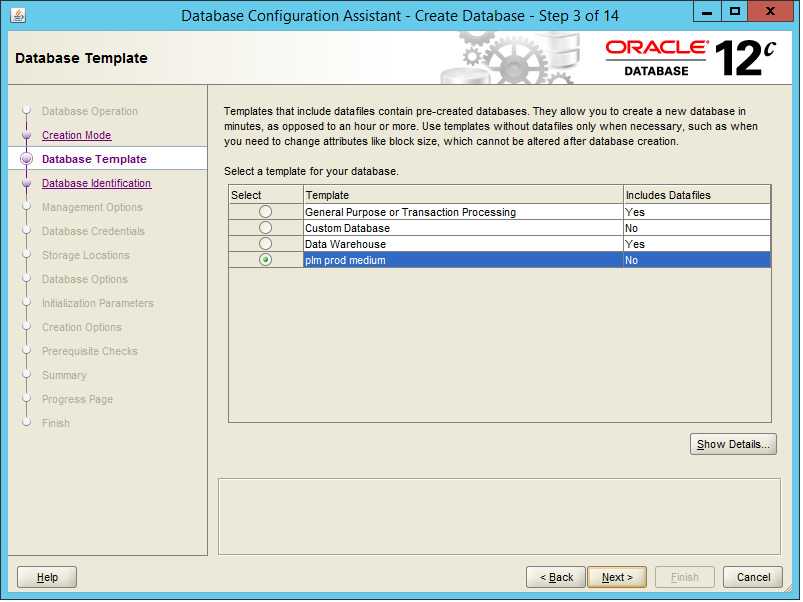
Task: Click the 'plm prod medium' template name
Action: [345, 260]
